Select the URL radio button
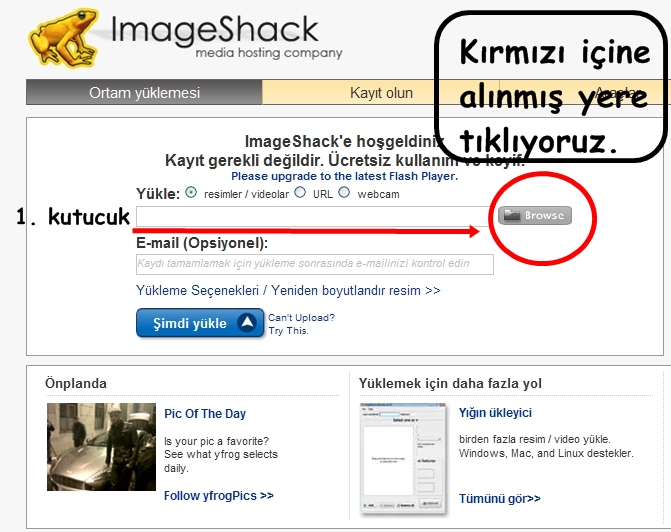671x532 pixels. coord(300,193)
